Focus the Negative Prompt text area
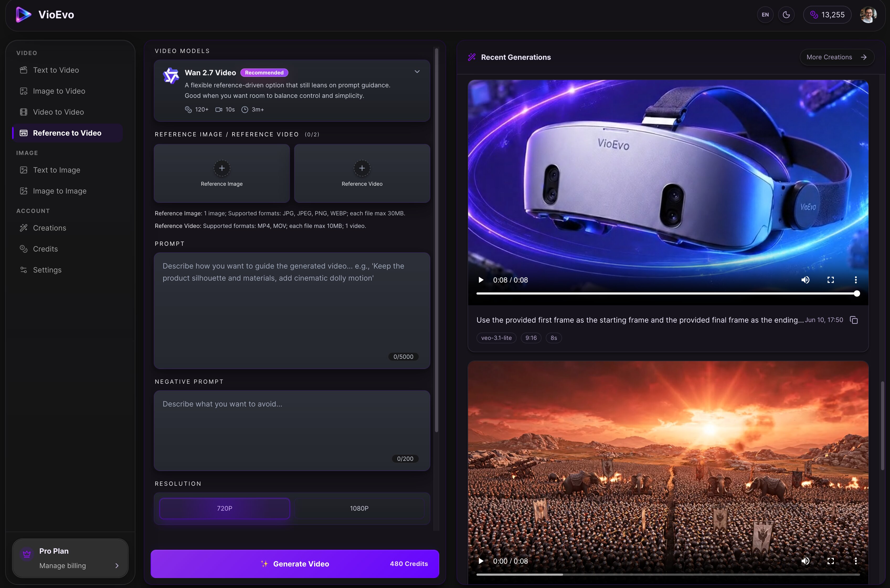Viewport: 890px width, 588px height. (x=292, y=430)
